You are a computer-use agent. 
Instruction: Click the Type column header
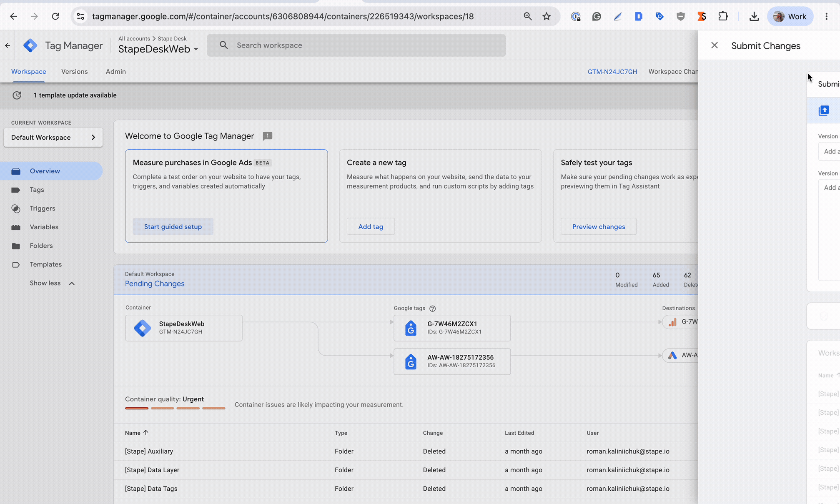tap(341, 433)
